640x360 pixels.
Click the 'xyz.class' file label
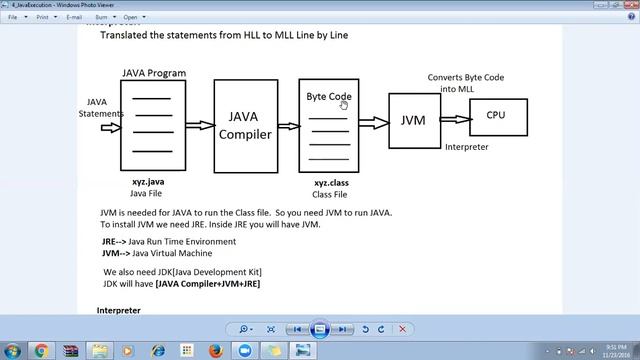point(331,183)
